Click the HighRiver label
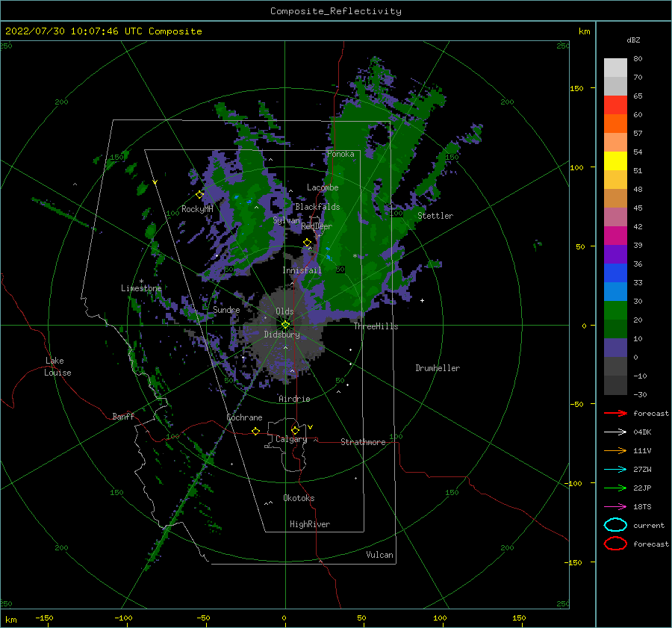Screen dimensions: 672x628 (310, 524)
